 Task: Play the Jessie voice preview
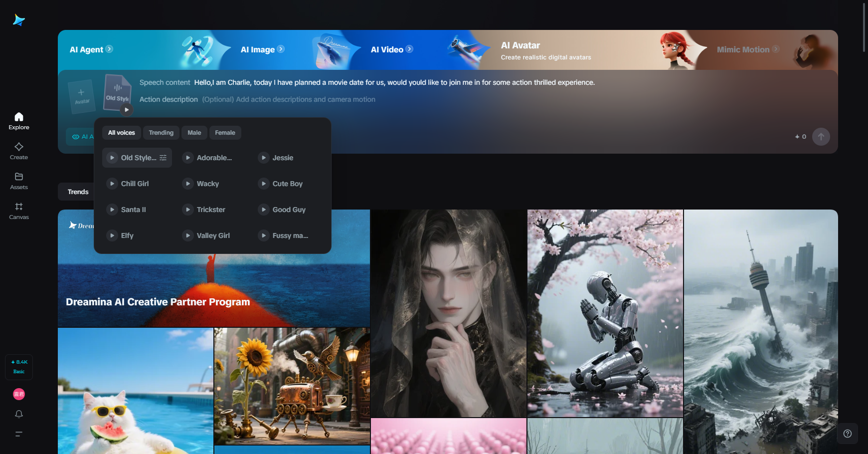[263, 157]
